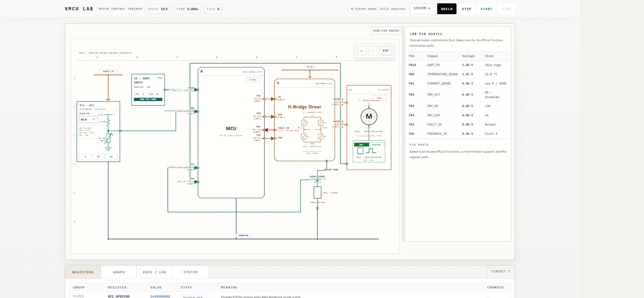Open the SYSTEM tab in the bottom panel
Screen dimensions: 644x298
pyautogui.click(x=190, y=272)
